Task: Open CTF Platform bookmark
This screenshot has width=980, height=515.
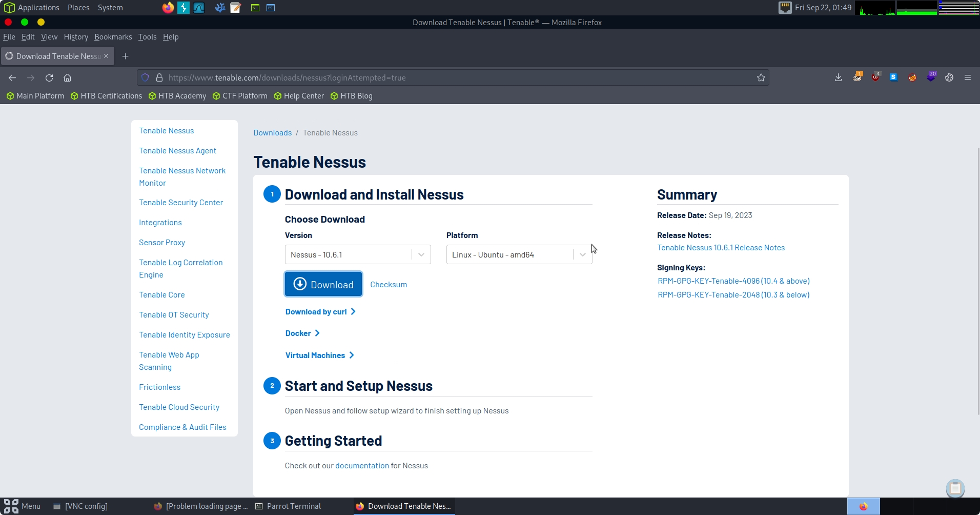Action: click(x=240, y=96)
